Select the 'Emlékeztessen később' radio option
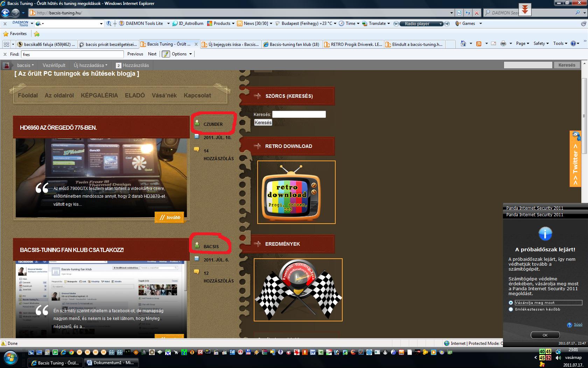 point(511,309)
